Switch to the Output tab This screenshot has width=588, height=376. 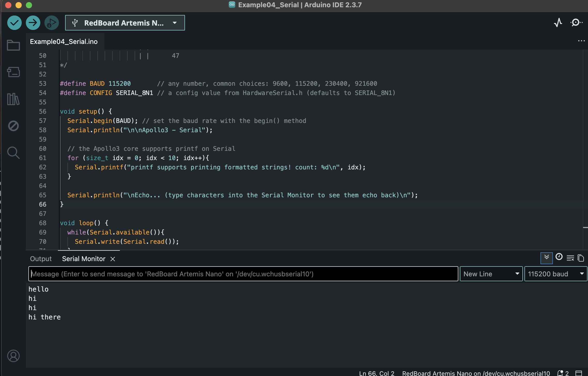coord(40,258)
